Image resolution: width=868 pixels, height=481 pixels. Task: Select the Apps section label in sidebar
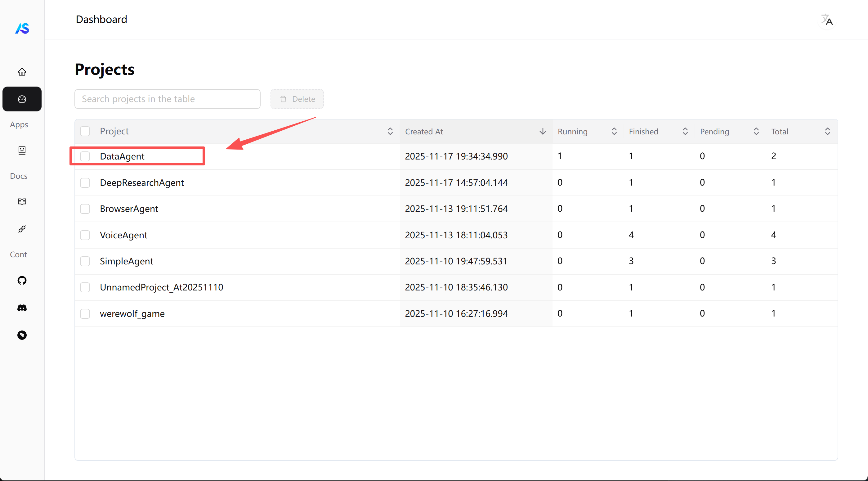[19, 125]
